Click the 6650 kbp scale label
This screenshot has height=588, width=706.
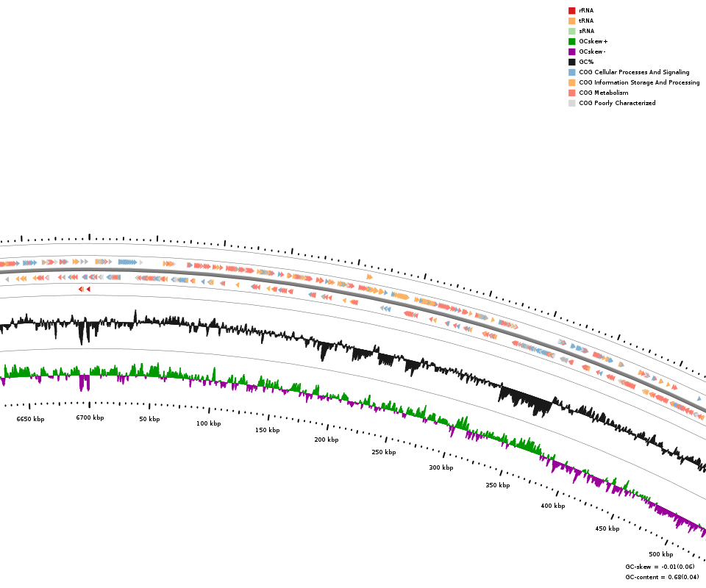click(x=30, y=419)
